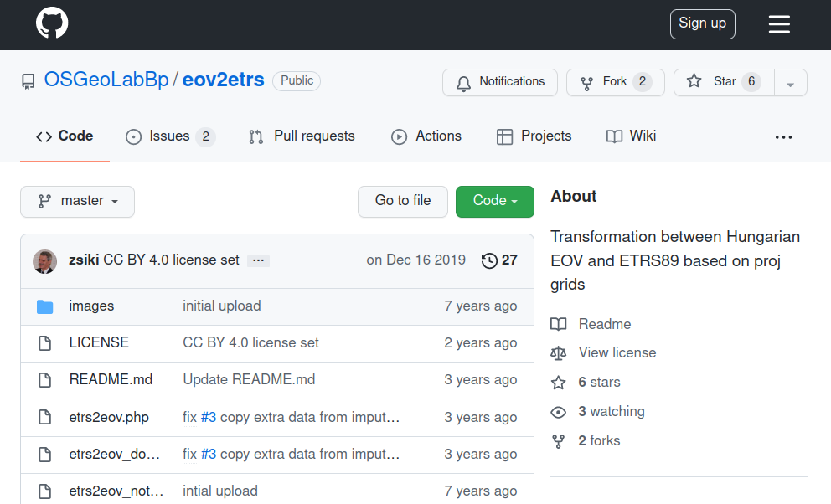The image size is (831, 504).
Task: Open the etrs2eov_not… file
Action: coord(116,491)
